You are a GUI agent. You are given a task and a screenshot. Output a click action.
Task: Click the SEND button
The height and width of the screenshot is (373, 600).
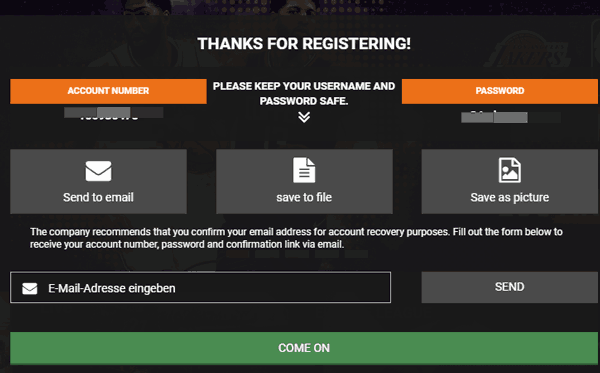[x=510, y=287]
